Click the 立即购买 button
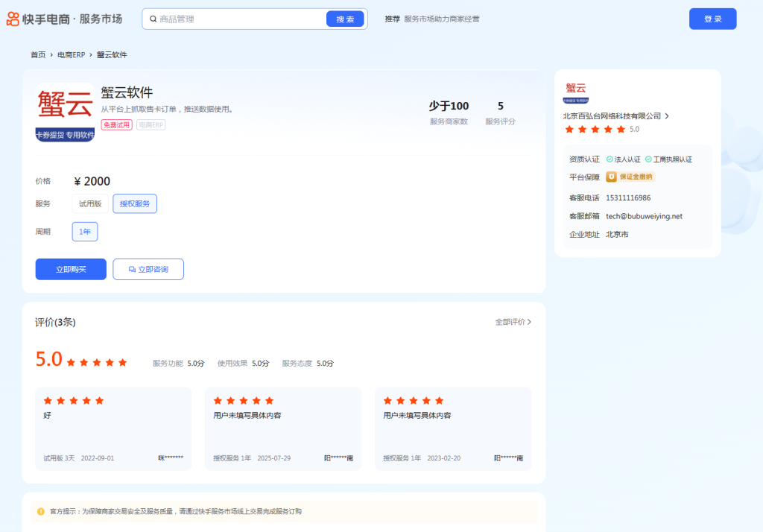The width and height of the screenshot is (763, 532). [71, 269]
